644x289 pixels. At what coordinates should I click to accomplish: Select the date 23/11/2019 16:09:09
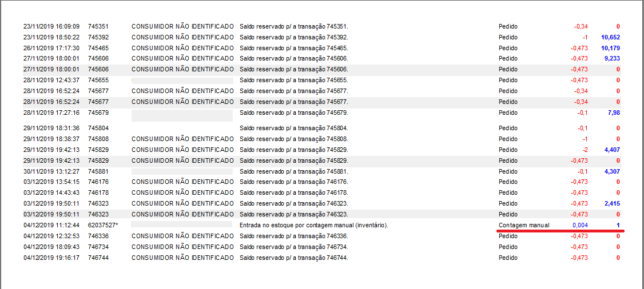[51, 26]
